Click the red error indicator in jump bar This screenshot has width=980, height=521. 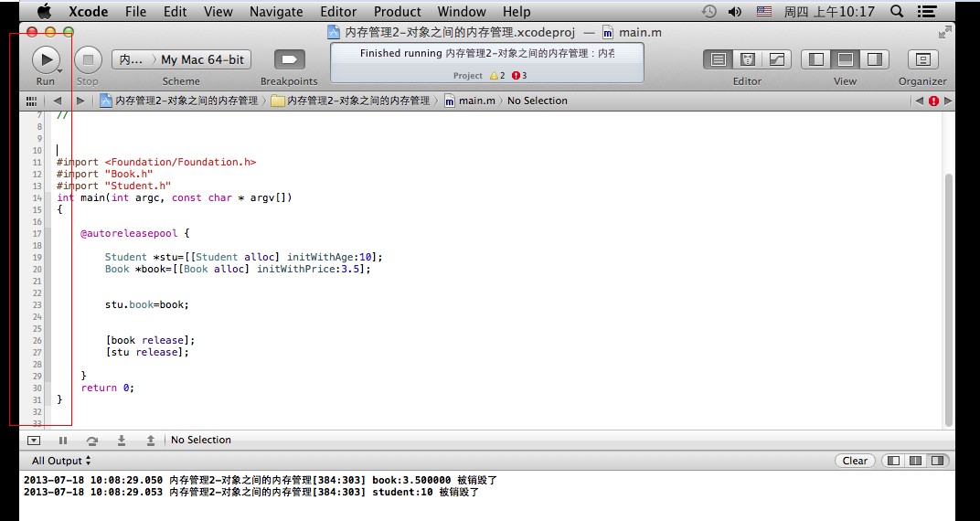(x=933, y=101)
